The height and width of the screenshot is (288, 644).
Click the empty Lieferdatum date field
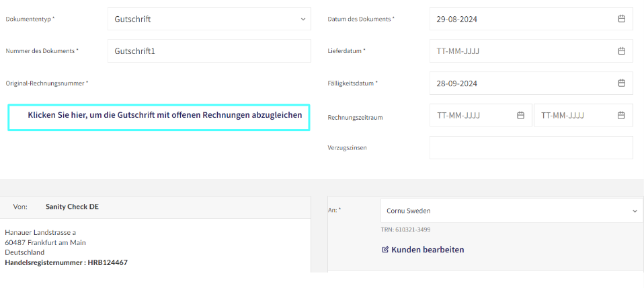click(x=531, y=51)
